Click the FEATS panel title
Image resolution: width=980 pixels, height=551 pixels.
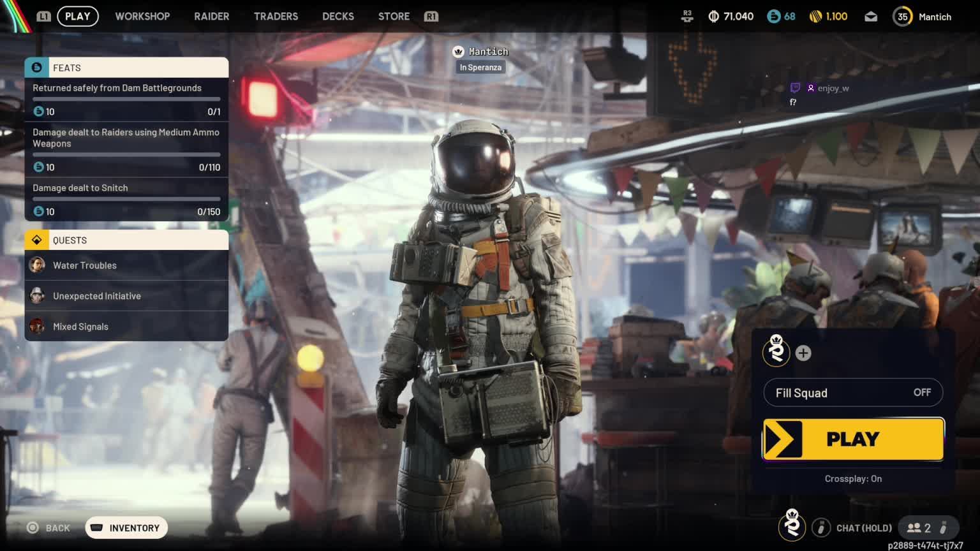(67, 68)
